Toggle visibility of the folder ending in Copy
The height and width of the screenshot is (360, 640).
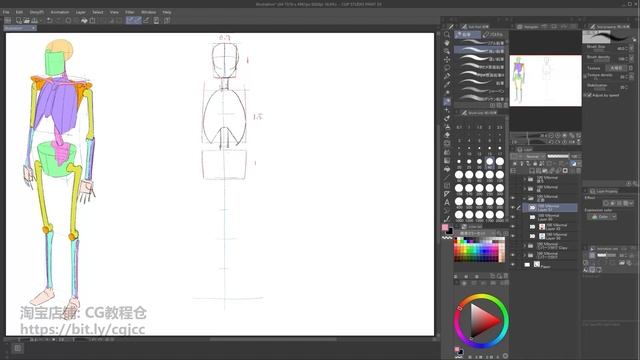(x=513, y=246)
